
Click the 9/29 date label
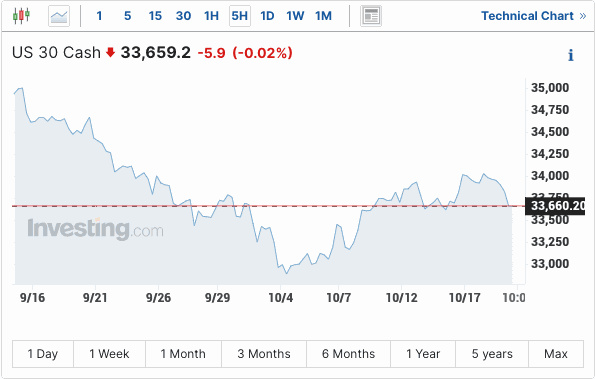click(217, 298)
